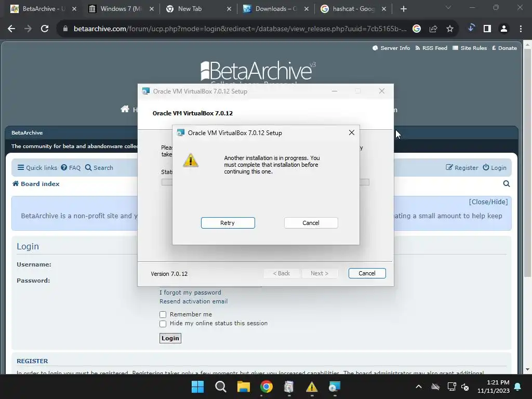This screenshot has width=532, height=399.
Task: Click Resend activation email
Action: tap(193, 301)
